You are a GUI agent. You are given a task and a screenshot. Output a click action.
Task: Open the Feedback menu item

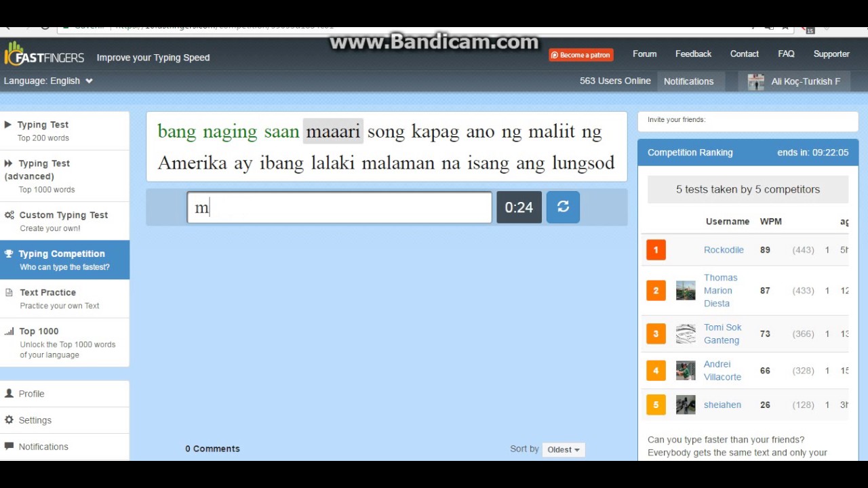[693, 54]
